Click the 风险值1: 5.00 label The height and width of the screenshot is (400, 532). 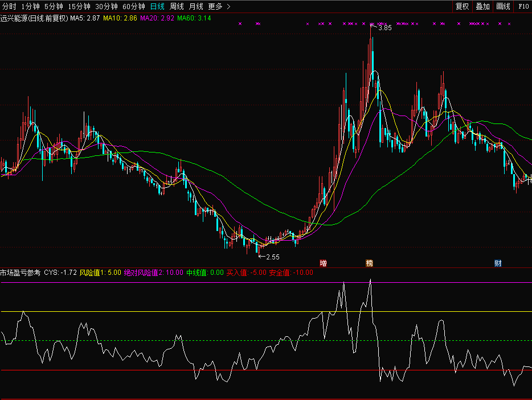[x=100, y=273]
